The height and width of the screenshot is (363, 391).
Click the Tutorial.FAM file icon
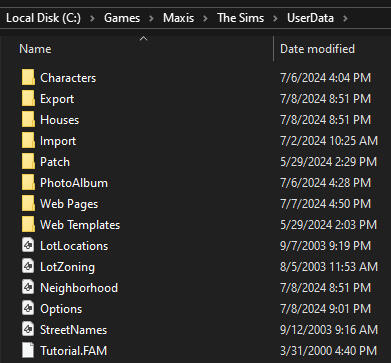[x=28, y=351]
